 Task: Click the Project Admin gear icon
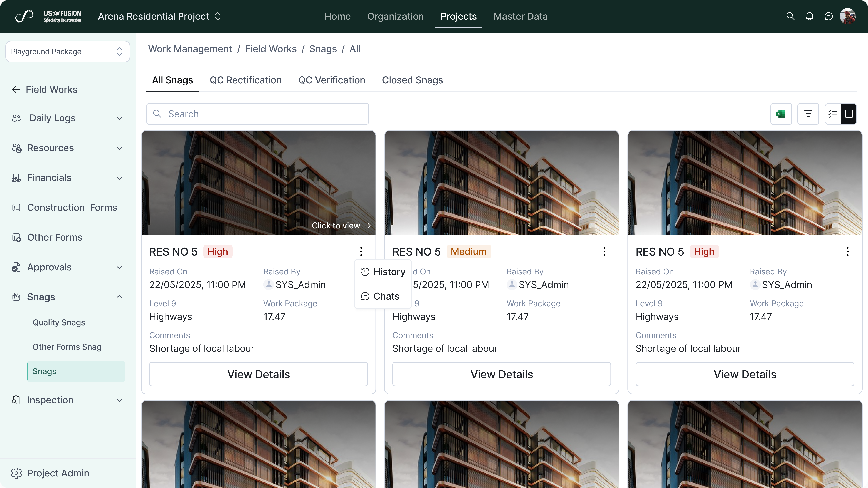[16, 473]
